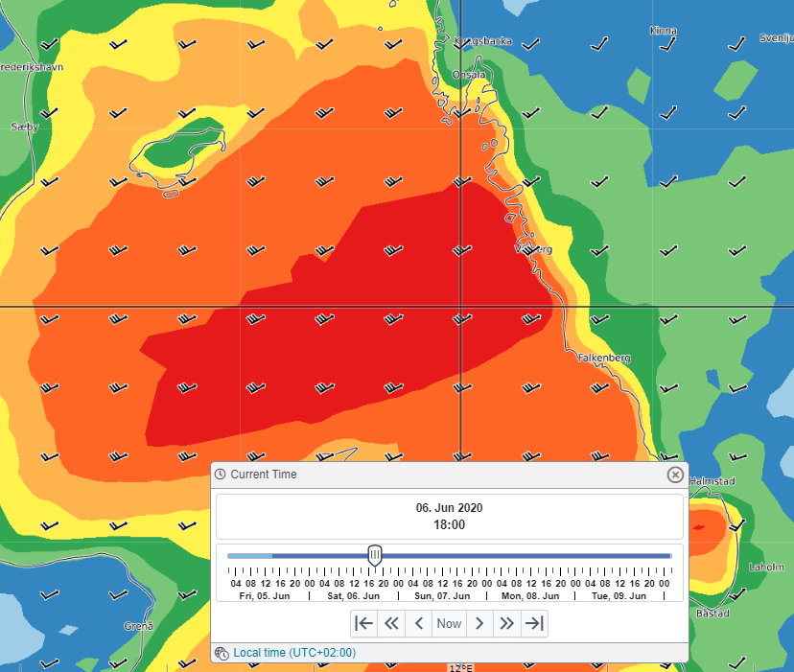The width and height of the screenshot is (794, 672).
Task: Close the Current Time panel
Action: tap(675, 475)
